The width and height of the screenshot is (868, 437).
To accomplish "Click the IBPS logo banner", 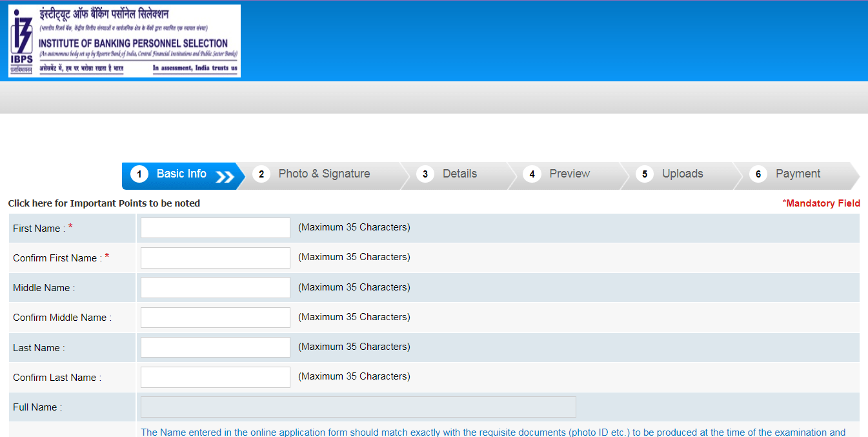I will point(125,41).
